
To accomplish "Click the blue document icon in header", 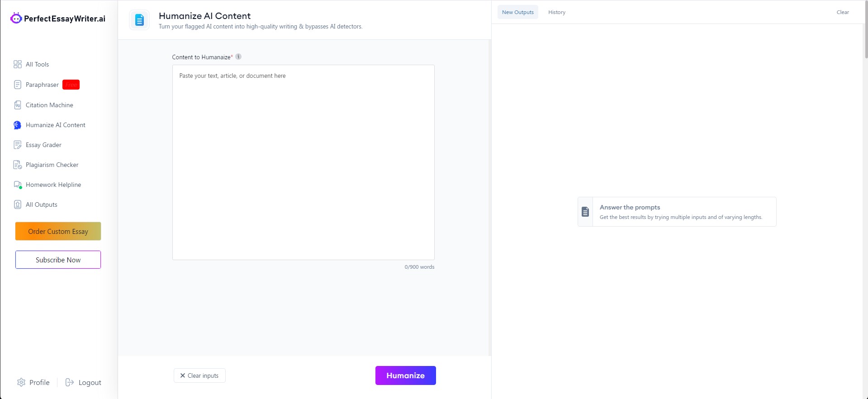I will (x=139, y=20).
